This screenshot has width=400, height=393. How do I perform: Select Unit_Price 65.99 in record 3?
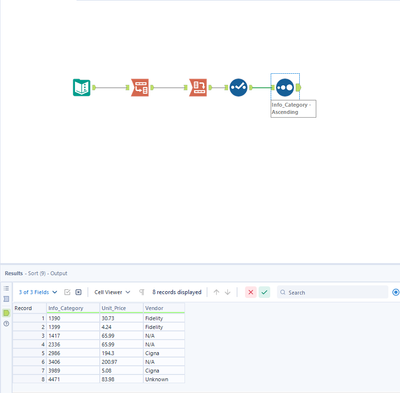(x=121, y=336)
